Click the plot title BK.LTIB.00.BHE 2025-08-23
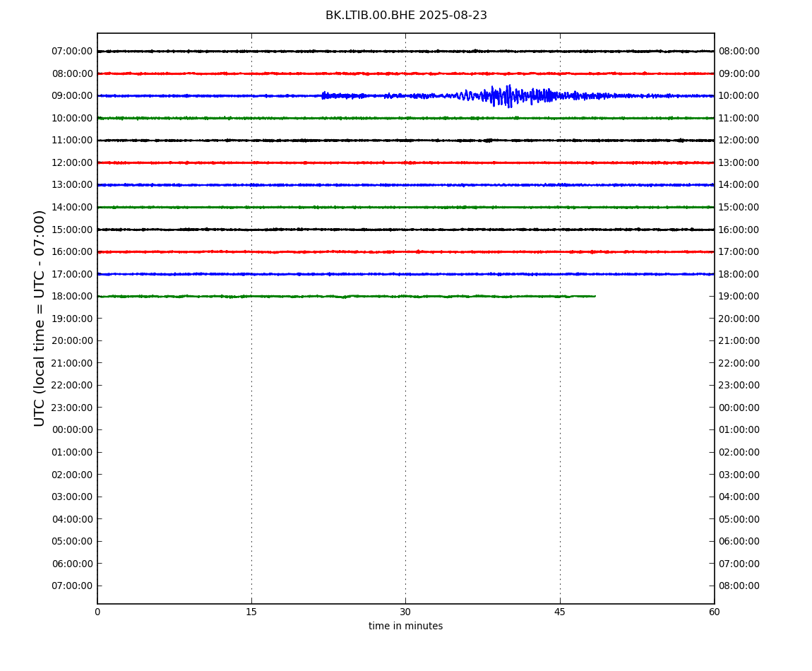 click(406, 16)
